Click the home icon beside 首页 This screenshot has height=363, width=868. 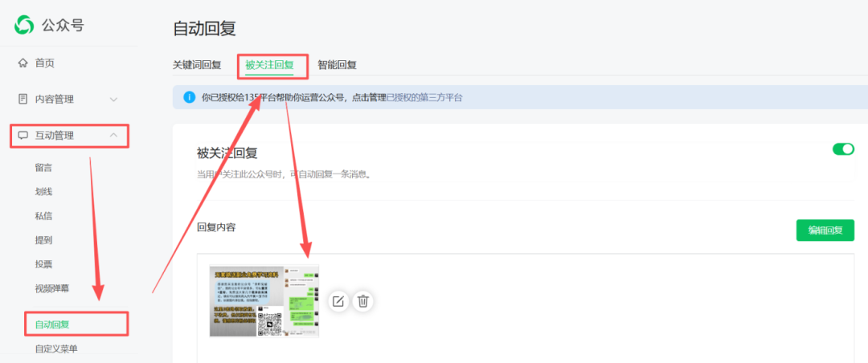point(23,63)
